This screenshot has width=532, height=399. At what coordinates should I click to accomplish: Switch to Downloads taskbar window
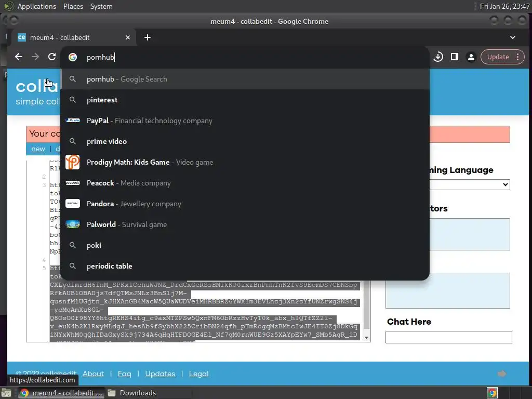click(132, 393)
